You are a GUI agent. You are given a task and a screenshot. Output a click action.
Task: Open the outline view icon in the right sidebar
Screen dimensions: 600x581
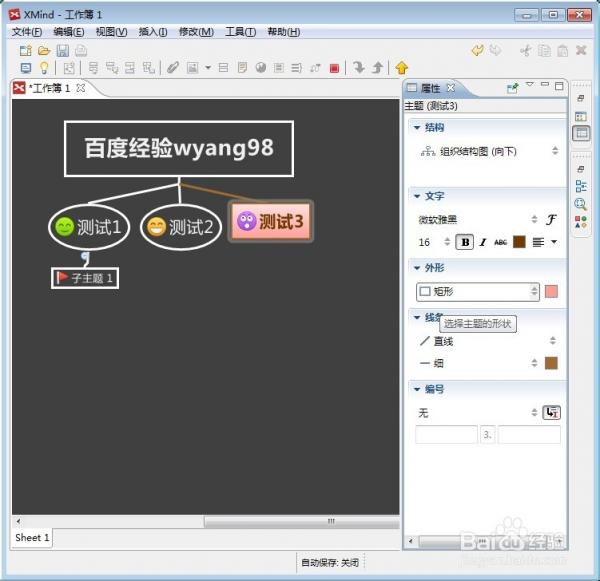581,186
